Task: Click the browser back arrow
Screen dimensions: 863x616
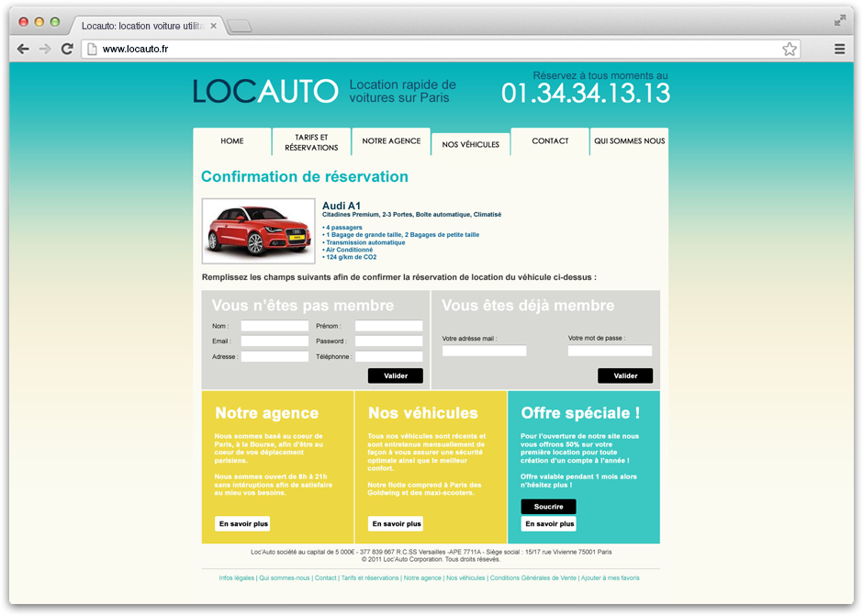Action: [x=23, y=50]
